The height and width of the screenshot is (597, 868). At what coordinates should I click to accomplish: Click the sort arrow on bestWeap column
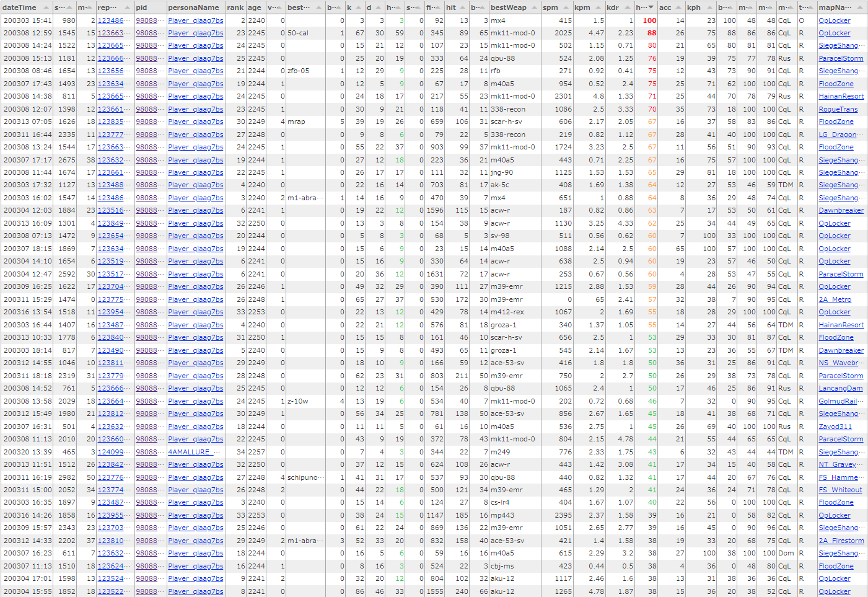click(x=535, y=7)
